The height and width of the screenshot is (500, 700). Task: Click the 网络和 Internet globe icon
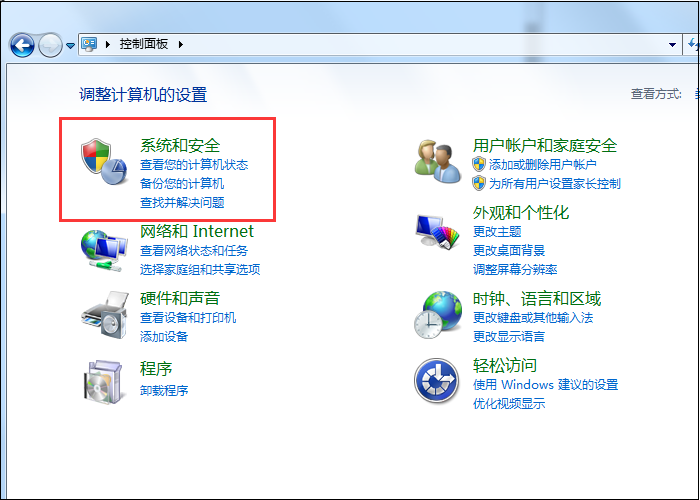[104, 250]
